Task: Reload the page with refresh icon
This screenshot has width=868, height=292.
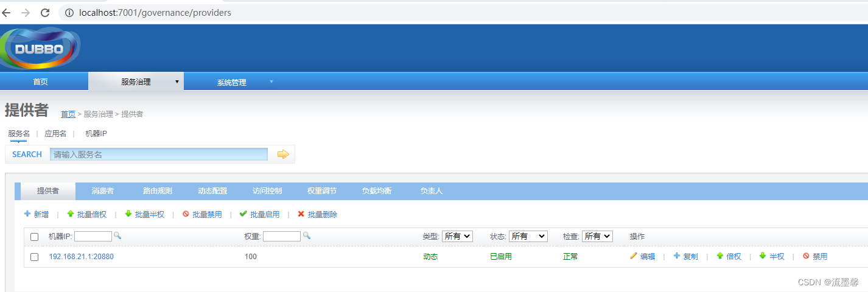Action: point(45,12)
